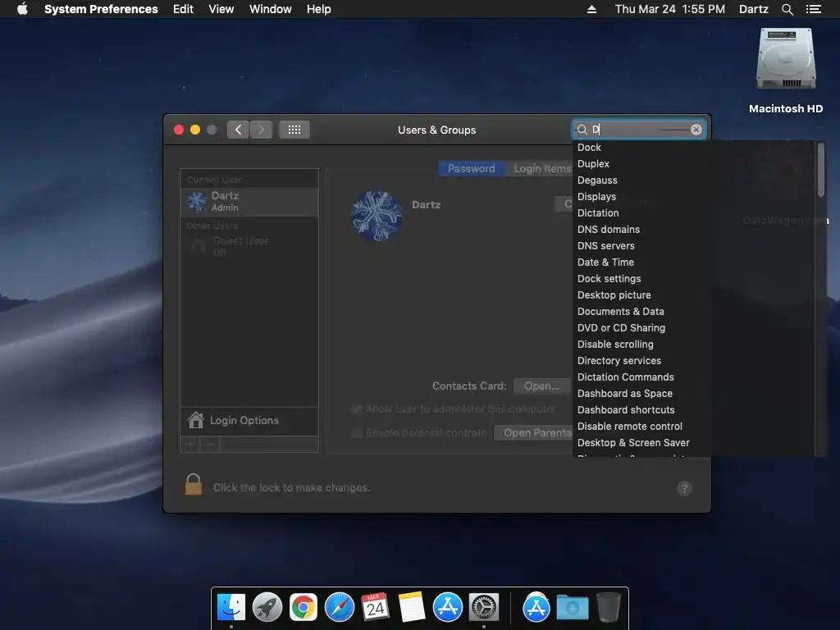Open the View menu
This screenshot has height=630, width=840.
pyautogui.click(x=221, y=9)
